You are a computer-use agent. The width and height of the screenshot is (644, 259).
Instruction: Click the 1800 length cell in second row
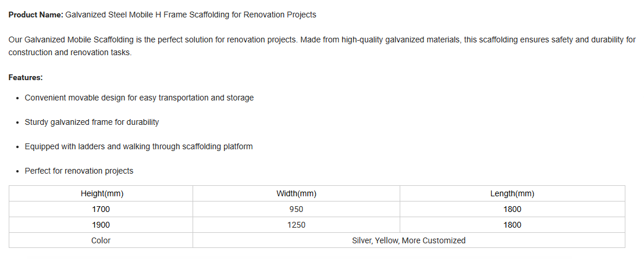point(512,225)
